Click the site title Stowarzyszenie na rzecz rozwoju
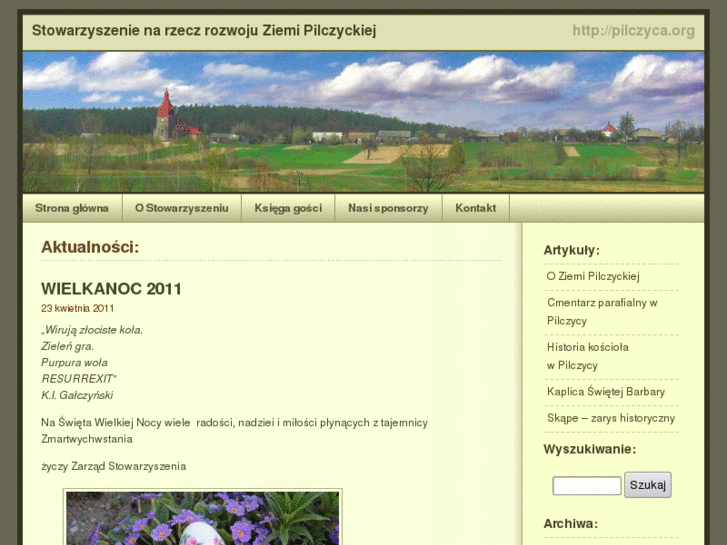The width and height of the screenshot is (727, 545). 204,30
